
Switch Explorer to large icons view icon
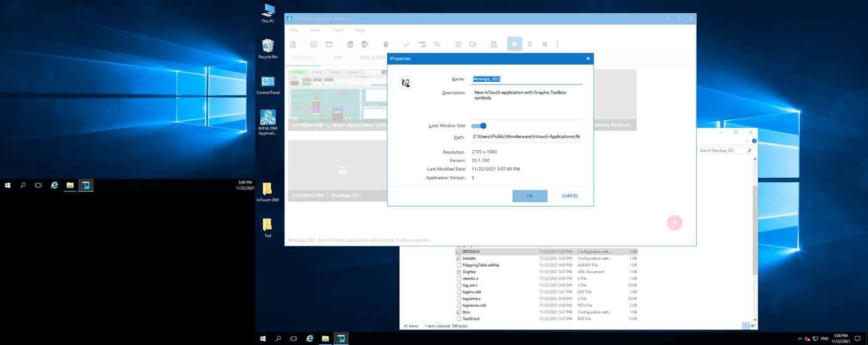[753, 326]
